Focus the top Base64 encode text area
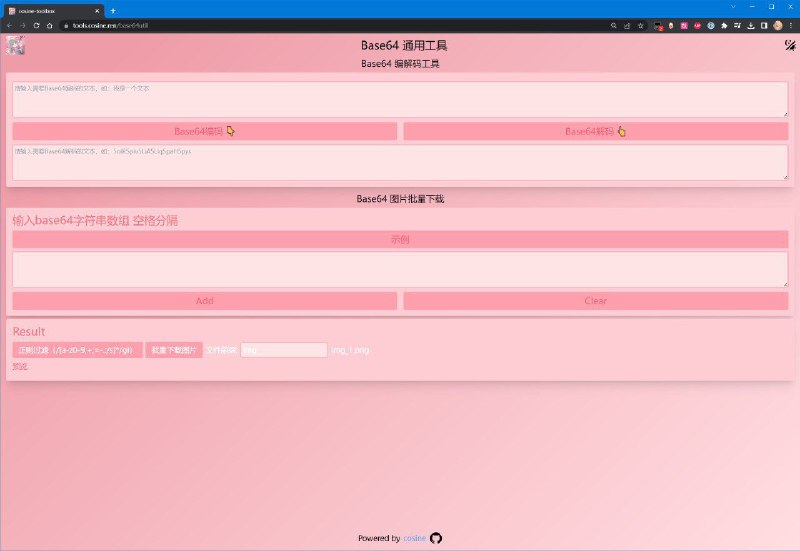800x551 pixels. click(x=400, y=99)
